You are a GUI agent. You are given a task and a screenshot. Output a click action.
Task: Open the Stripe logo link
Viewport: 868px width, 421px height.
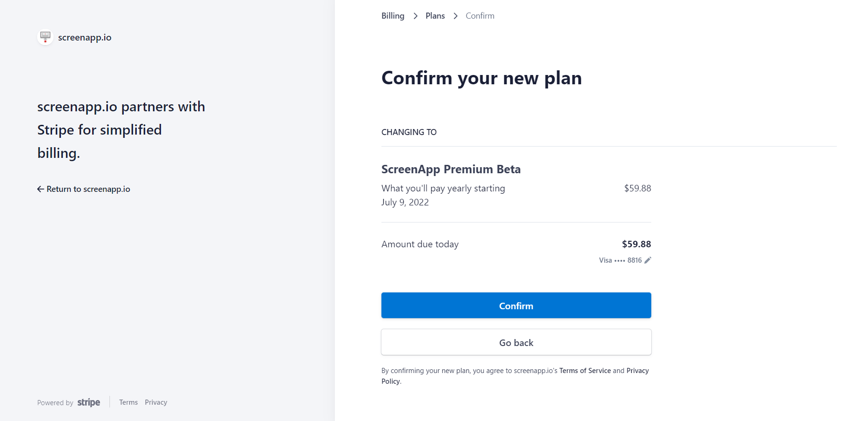(88, 402)
